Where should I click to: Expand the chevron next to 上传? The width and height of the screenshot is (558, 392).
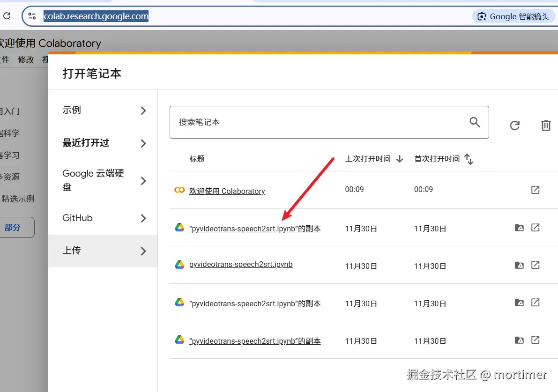143,251
